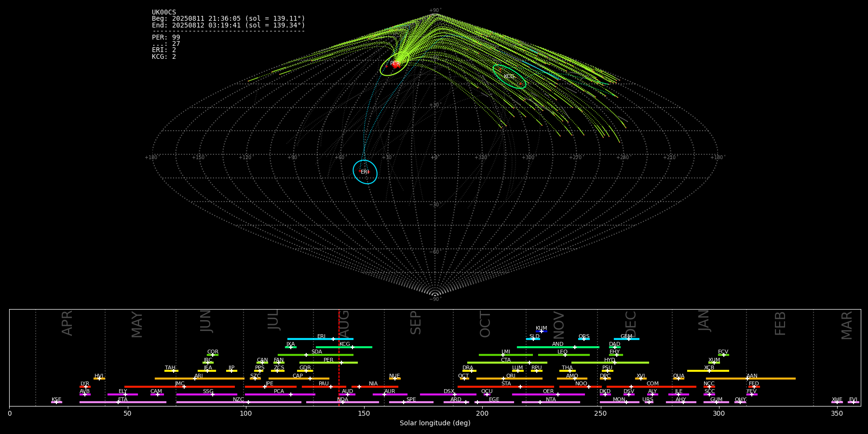The image size is (868, 434).
Task: Click the COR shower label in timeline
Action: (x=213, y=352)
